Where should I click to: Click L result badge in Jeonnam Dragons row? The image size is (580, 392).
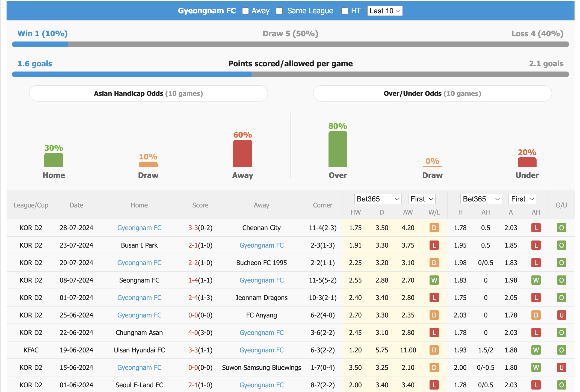434,298
